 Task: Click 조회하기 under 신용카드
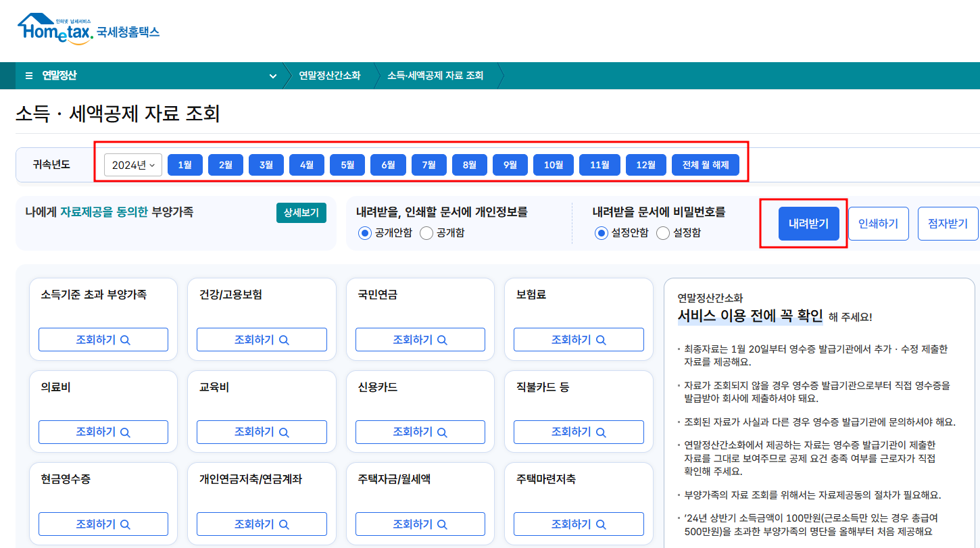point(420,432)
